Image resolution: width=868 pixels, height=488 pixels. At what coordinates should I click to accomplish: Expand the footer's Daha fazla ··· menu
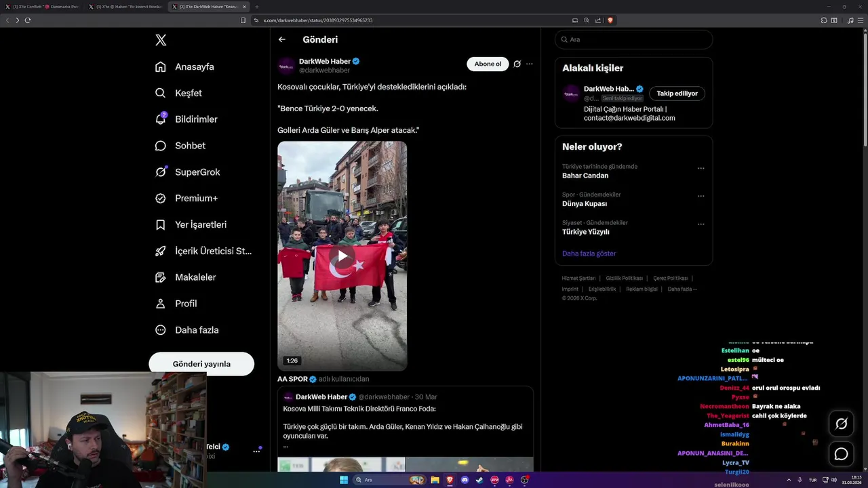[x=682, y=289]
